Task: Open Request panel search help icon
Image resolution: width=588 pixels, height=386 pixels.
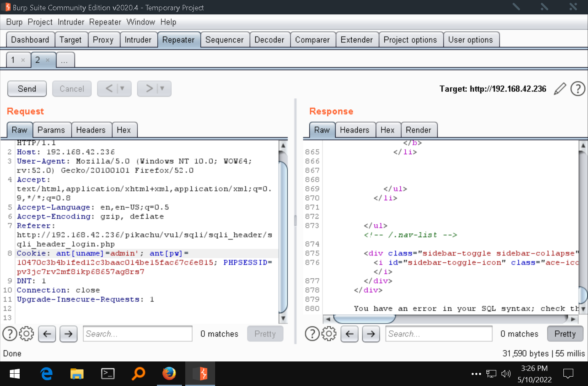Action: [x=10, y=334]
